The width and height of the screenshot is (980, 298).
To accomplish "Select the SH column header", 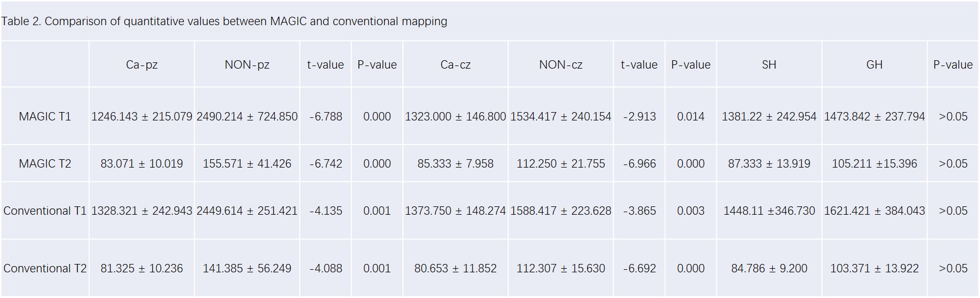I will click(769, 65).
